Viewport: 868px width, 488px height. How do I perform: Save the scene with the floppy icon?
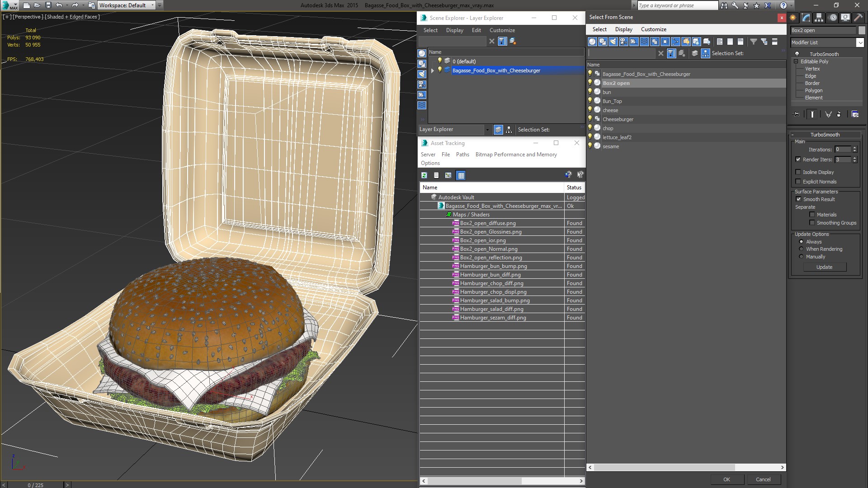tap(48, 5)
